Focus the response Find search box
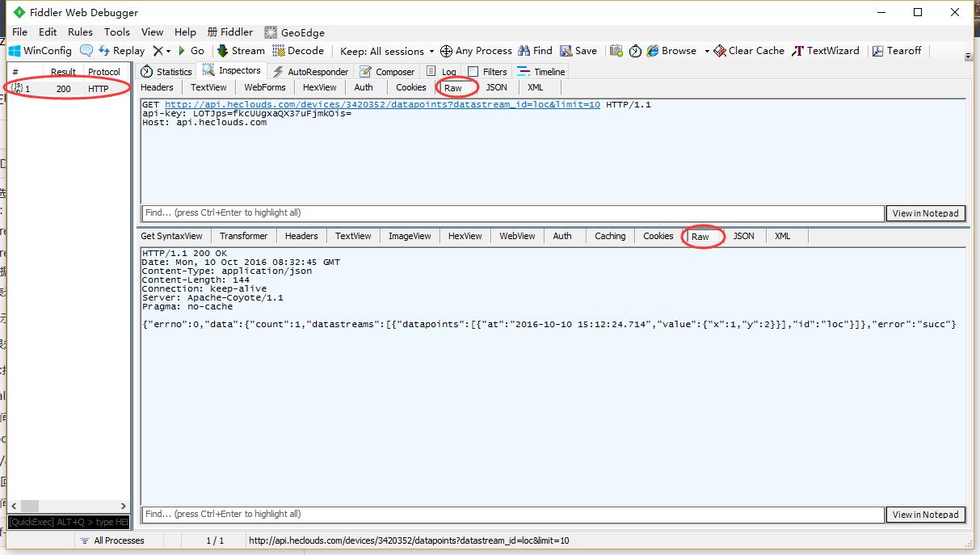This screenshot has height=555, width=980. pyautogui.click(x=513, y=515)
